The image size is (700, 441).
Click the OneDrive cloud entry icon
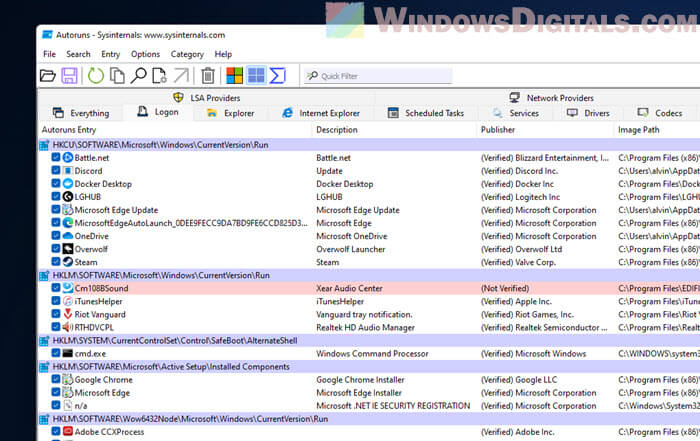[68, 236]
